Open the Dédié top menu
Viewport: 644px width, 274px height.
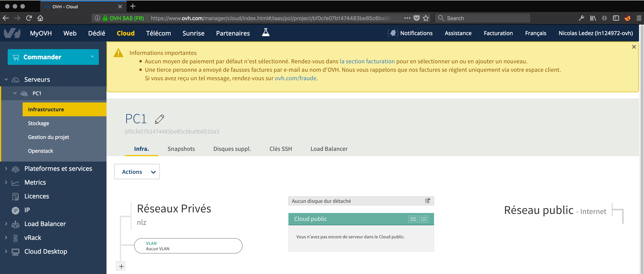[x=97, y=33]
